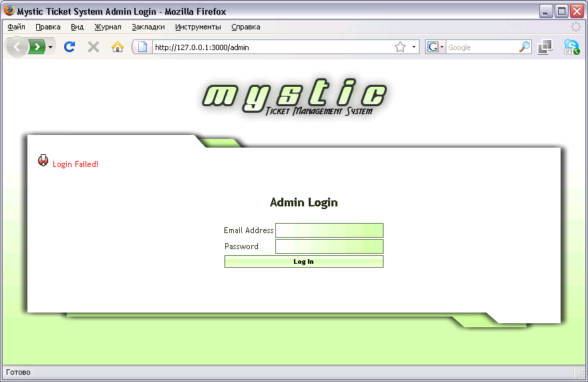
Task: Submit the form with Log In button
Action: 304,262
